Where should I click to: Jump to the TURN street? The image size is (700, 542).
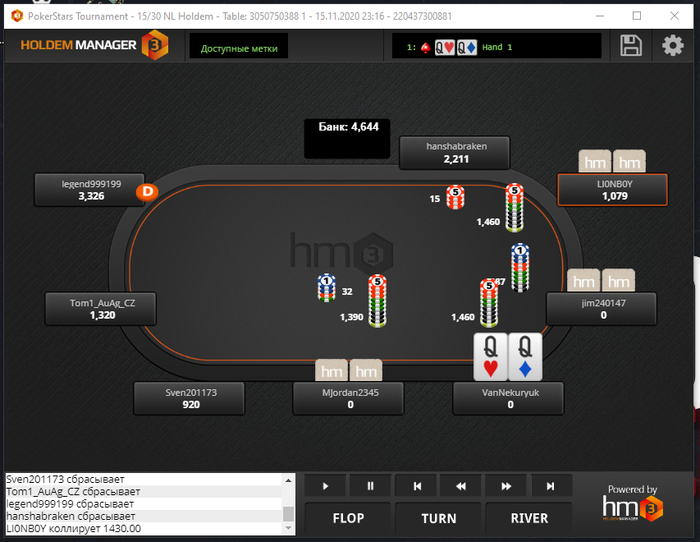point(438,518)
